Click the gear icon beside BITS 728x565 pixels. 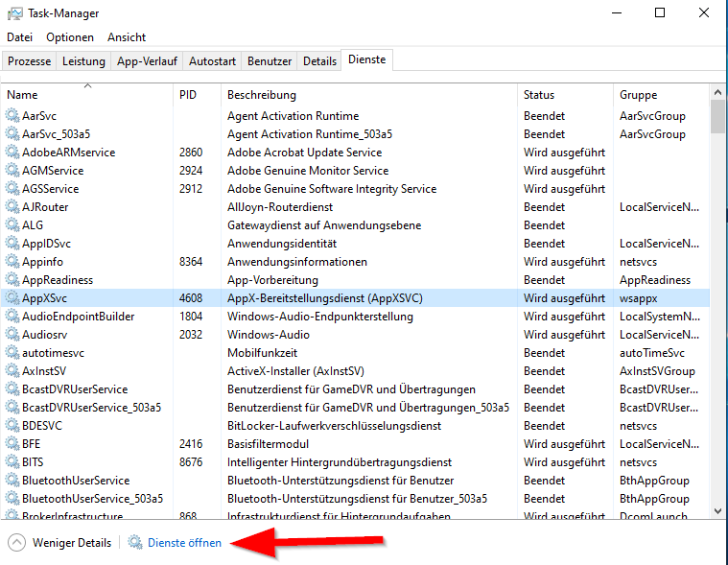pyautogui.click(x=12, y=462)
